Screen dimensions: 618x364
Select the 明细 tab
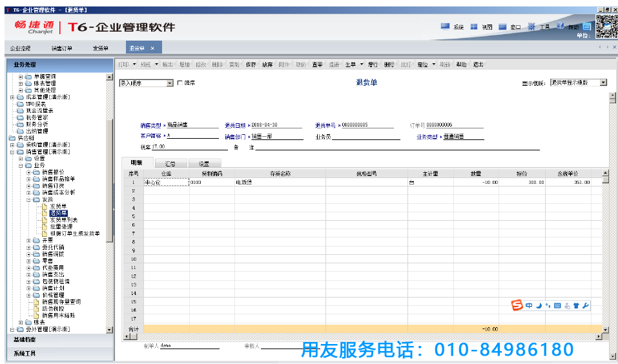(x=137, y=163)
